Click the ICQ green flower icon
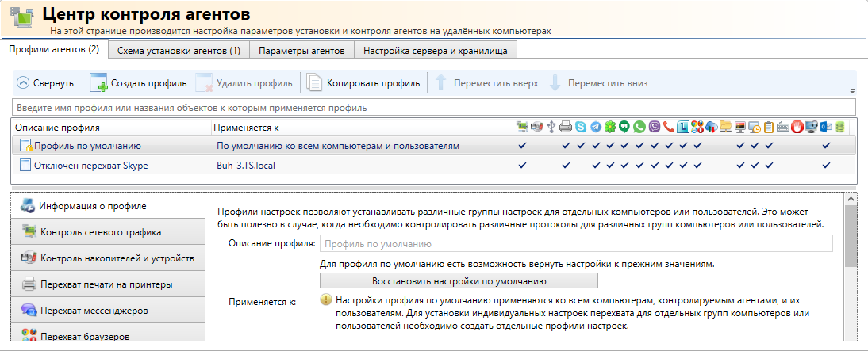This screenshot has width=868, height=351. (x=610, y=127)
